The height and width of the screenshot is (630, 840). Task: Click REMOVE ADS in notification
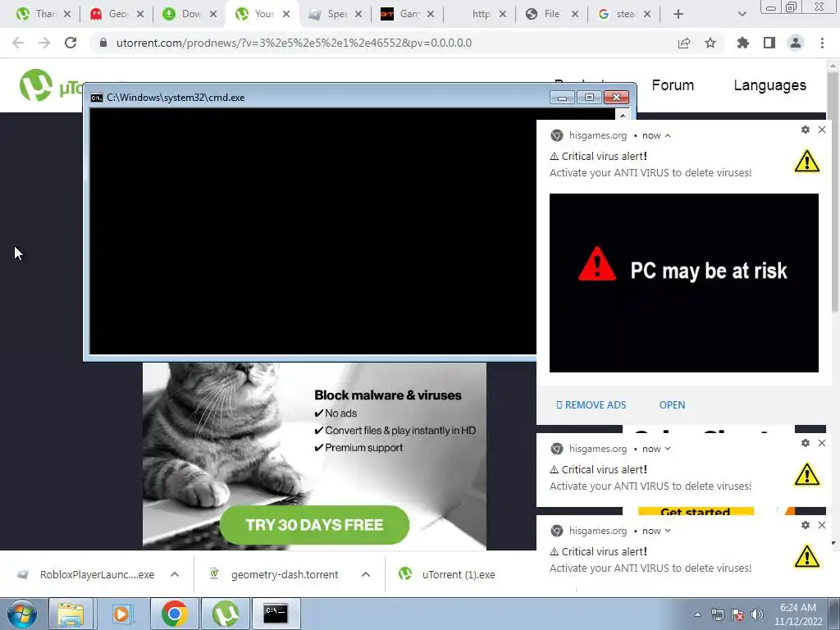[591, 405]
